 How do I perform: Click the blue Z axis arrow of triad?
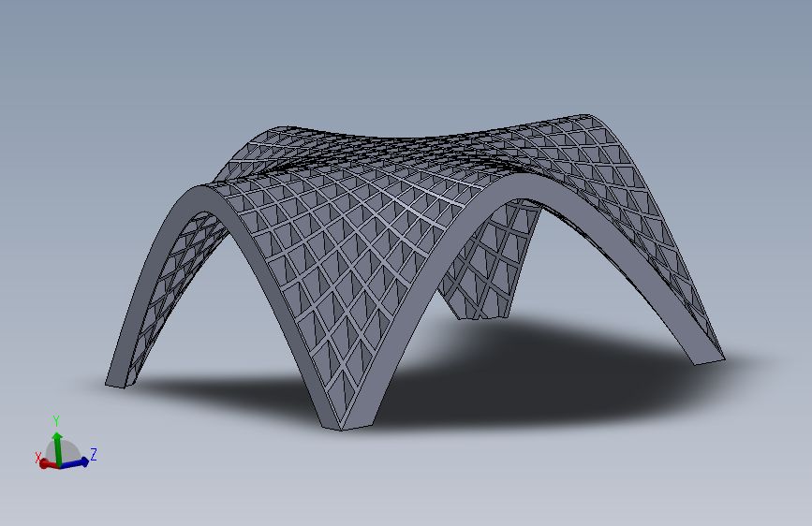coord(73,463)
